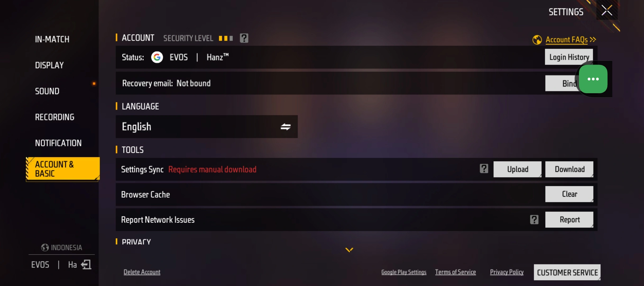Click the security level help question mark
Screen dimensions: 644x286
[x=244, y=38]
